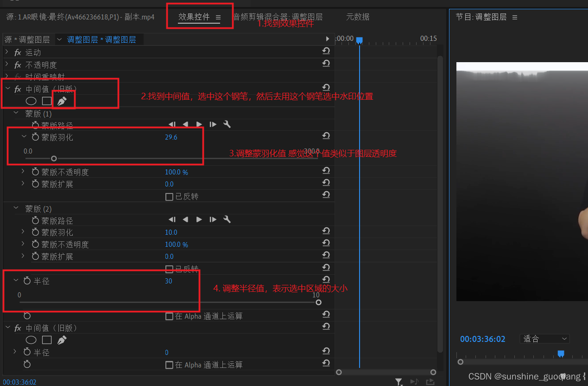The width and height of the screenshot is (588, 386).
Task: Check 在 Alpha 通道上运算 option
Action: point(170,316)
